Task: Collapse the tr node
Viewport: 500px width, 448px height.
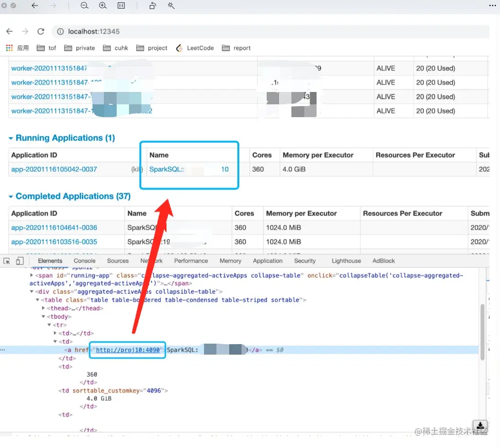Action: point(49,324)
